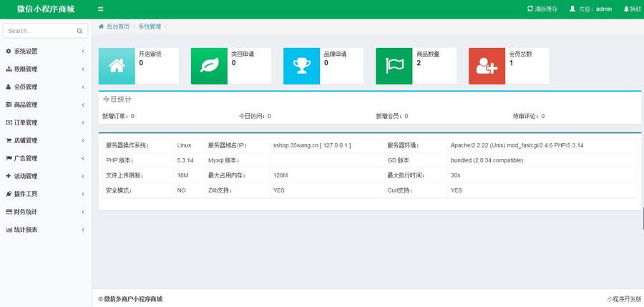Open the 财务统计 menu item

pyautogui.click(x=46, y=212)
